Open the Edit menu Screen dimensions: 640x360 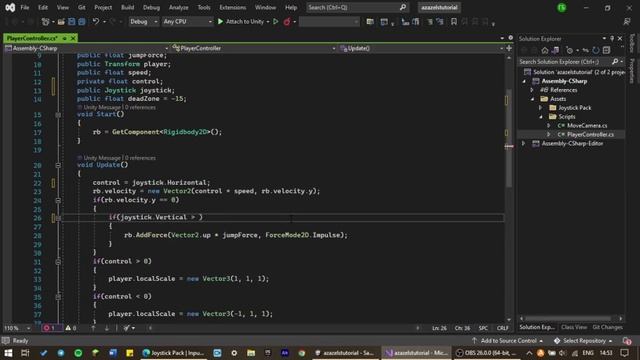tap(43, 7)
